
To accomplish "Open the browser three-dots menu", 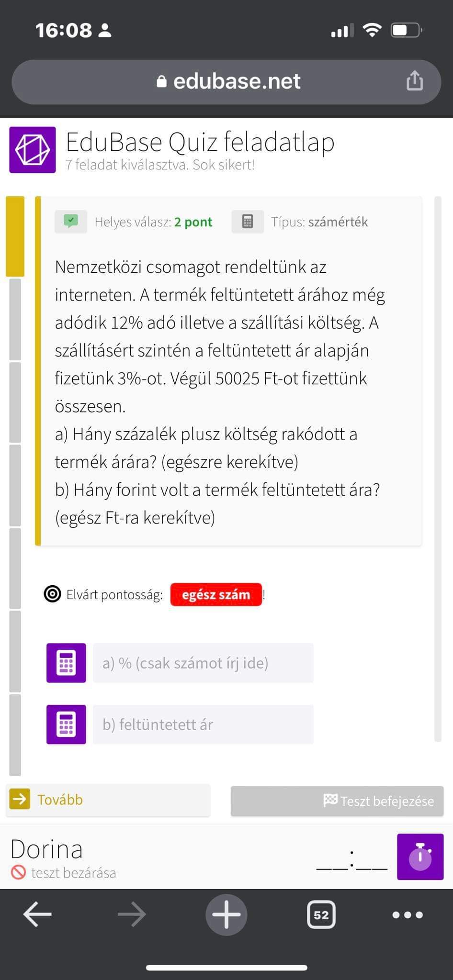I will coord(407,914).
